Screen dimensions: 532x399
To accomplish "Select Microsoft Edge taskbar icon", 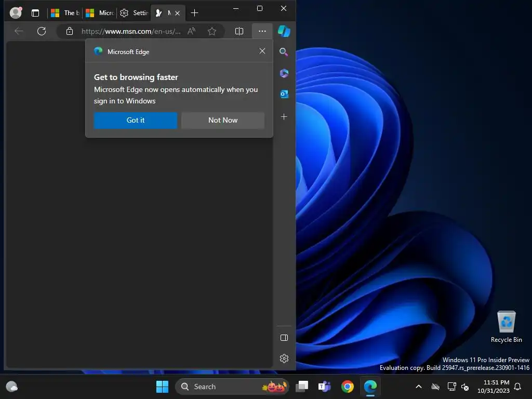I will 370,387.
